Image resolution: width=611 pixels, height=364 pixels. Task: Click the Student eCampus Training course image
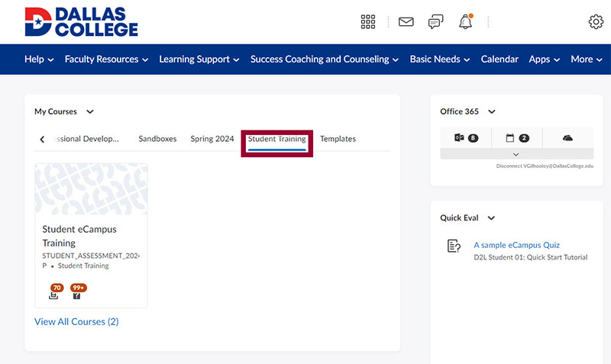tap(91, 189)
